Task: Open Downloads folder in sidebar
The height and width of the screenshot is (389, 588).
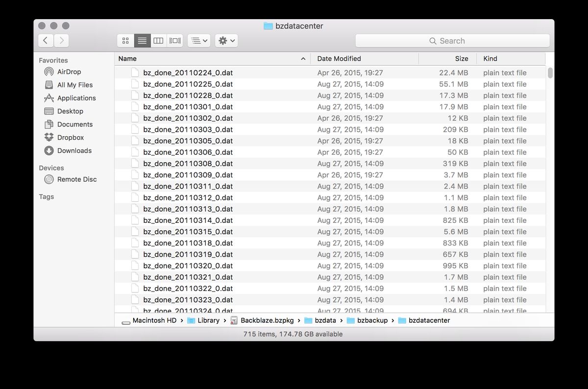Action: [74, 151]
